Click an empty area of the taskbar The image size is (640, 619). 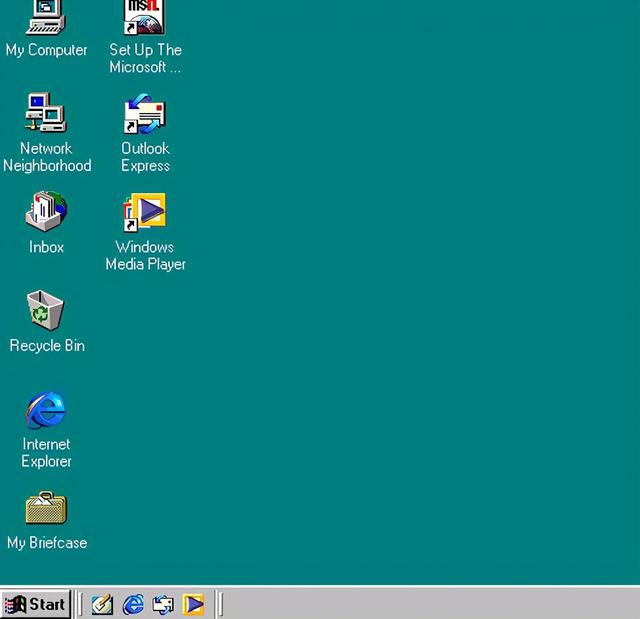(430, 604)
